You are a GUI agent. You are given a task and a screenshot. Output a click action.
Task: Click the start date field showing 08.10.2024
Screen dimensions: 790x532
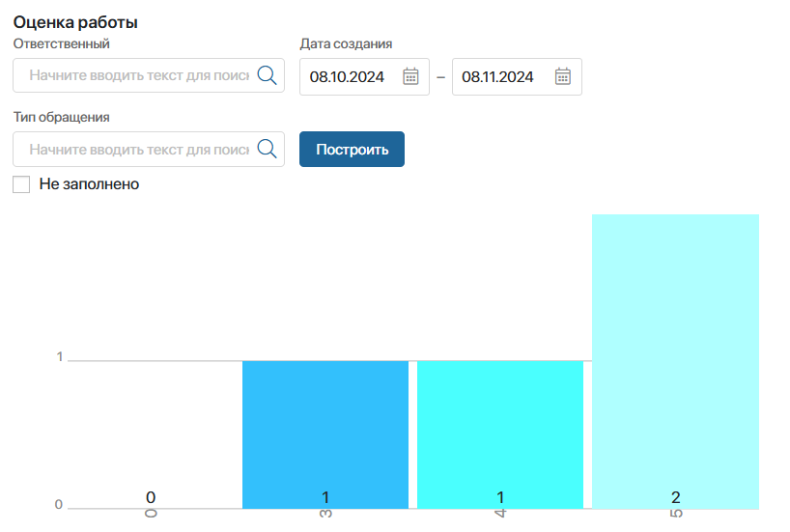[x=348, y=77]
